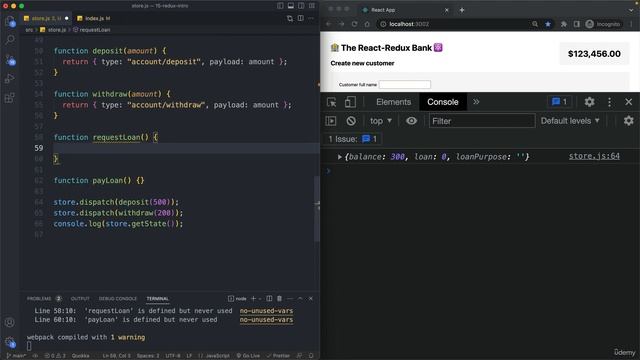Open the Default levels dropdown
640x360 pixels.
pyautogui.click(x=570, y=121)
